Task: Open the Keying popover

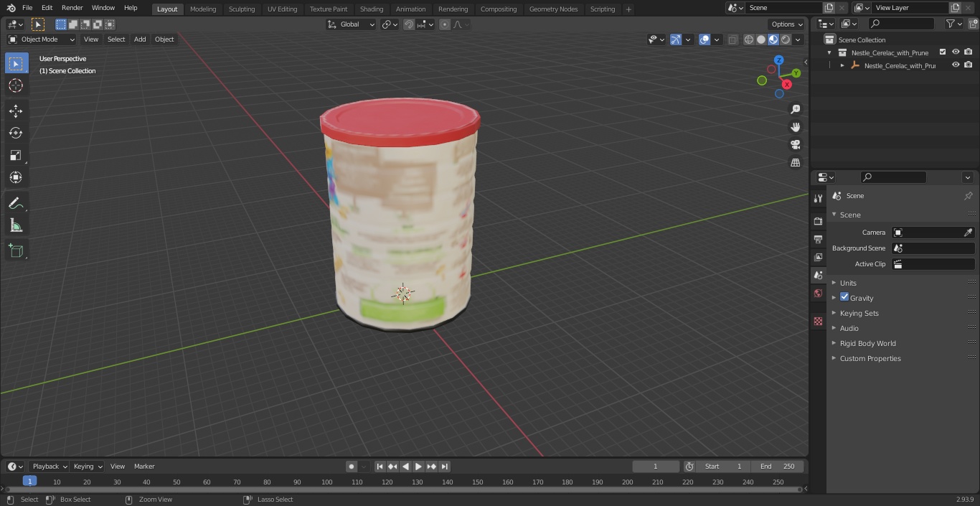Action: pos(88,467)
